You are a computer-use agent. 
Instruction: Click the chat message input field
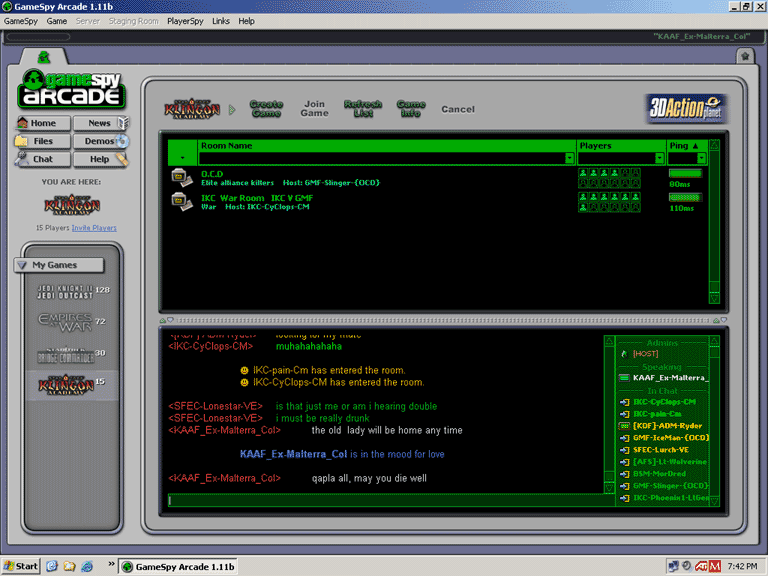(390, 500)
